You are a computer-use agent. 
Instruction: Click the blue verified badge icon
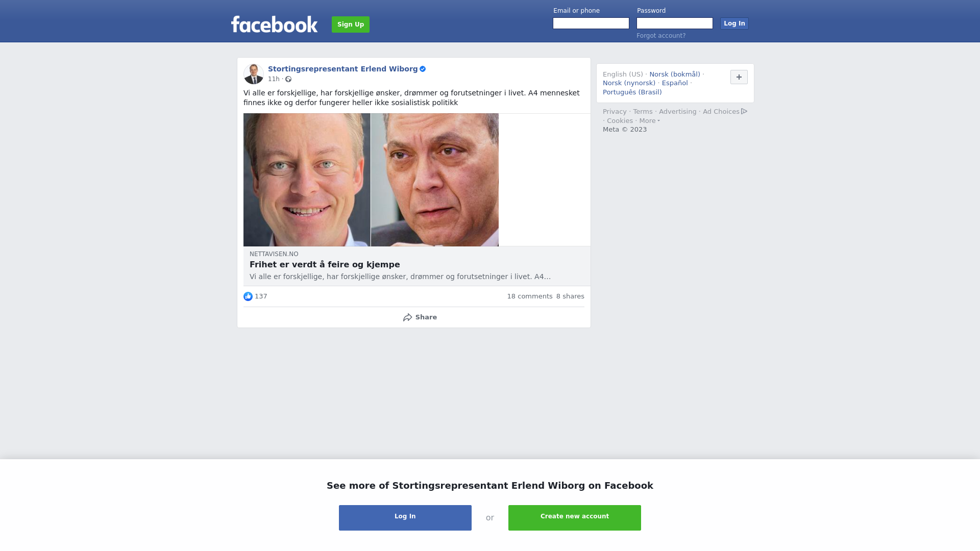coord(423,69)
